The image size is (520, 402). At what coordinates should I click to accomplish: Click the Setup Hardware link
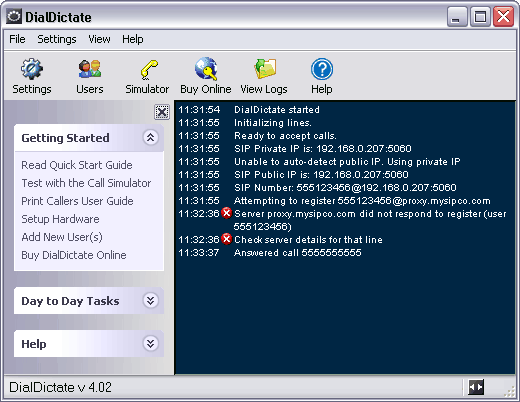[x=60, y=219]
